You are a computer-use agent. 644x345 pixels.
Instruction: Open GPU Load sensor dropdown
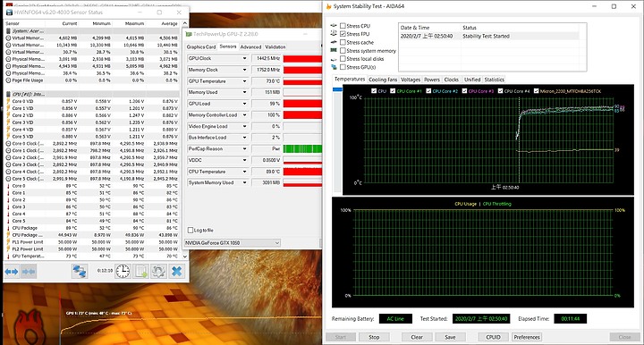point(244,104)
